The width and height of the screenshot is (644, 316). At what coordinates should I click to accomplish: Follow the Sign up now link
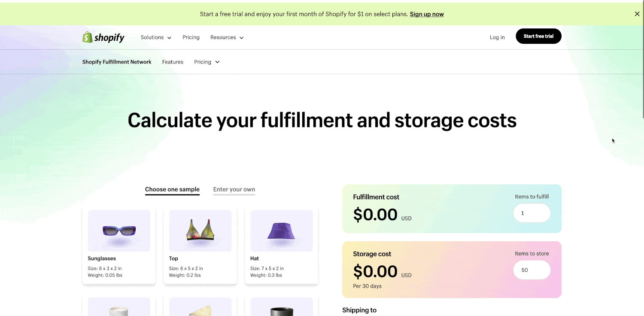(427, 14)
